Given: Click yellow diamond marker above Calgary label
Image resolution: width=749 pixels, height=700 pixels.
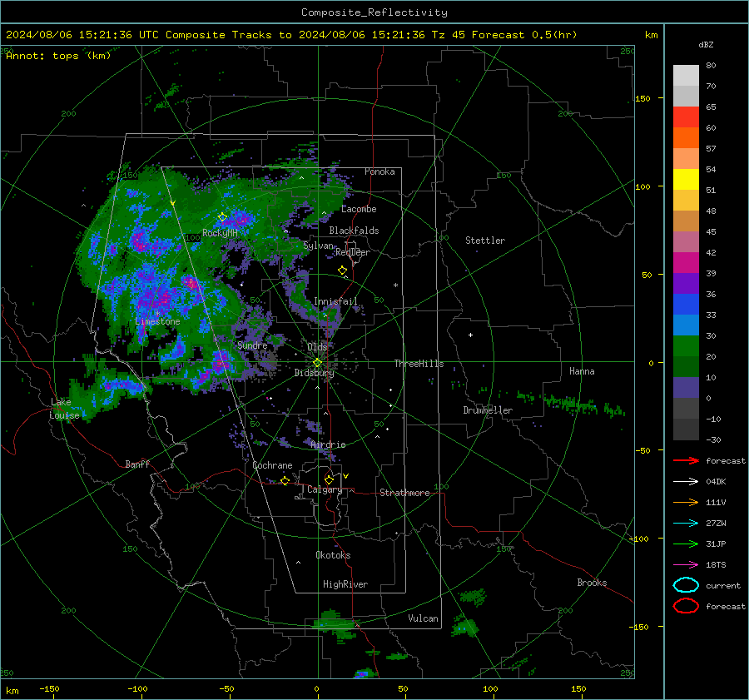Looking at the screenshot, I should pos(329,479).
